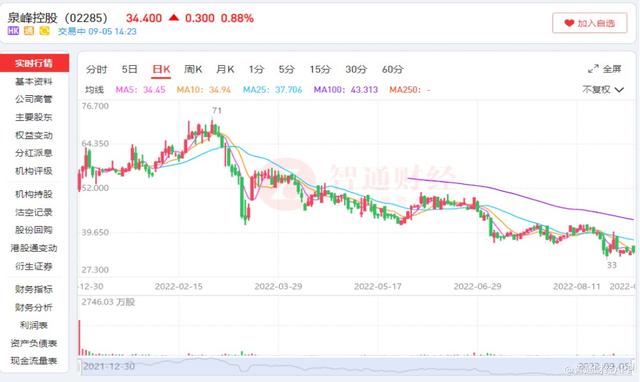Click the 2021-12-30 range start label
This screenshot has height=382, width=640.
pyautogui.click(x=109, y=366)
